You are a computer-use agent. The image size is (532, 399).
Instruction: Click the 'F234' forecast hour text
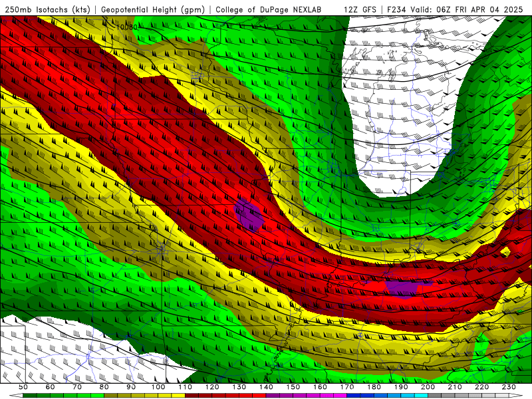pyautogui.click(x=396, y=10)
